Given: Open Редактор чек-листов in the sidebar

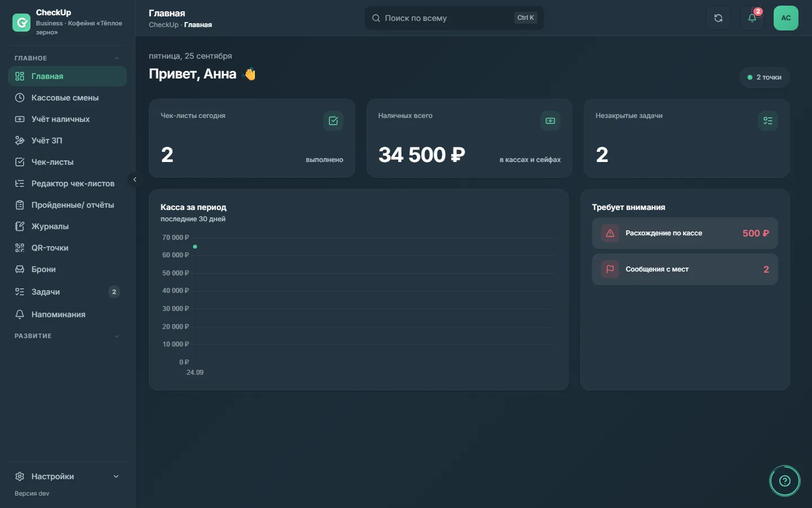Looking at the screenshot, I should (x=67, y=183).
